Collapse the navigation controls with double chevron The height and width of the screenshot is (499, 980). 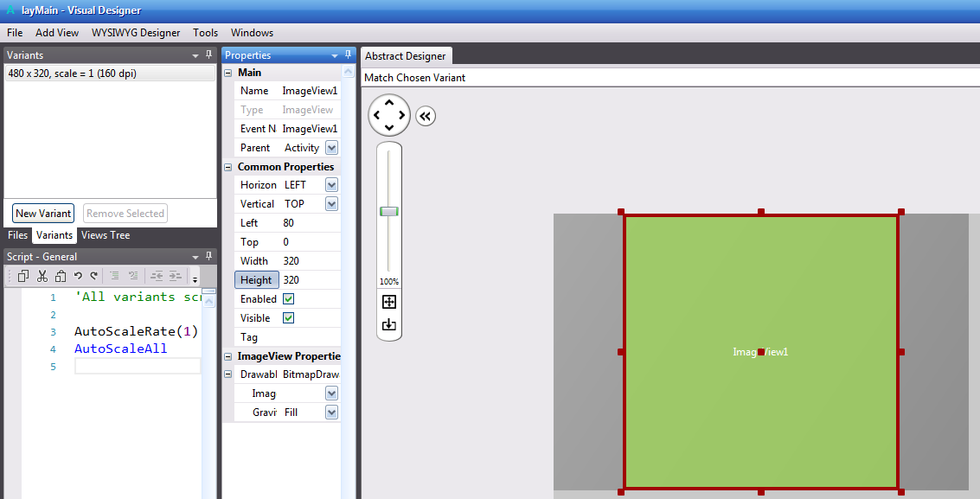point(426,116)
